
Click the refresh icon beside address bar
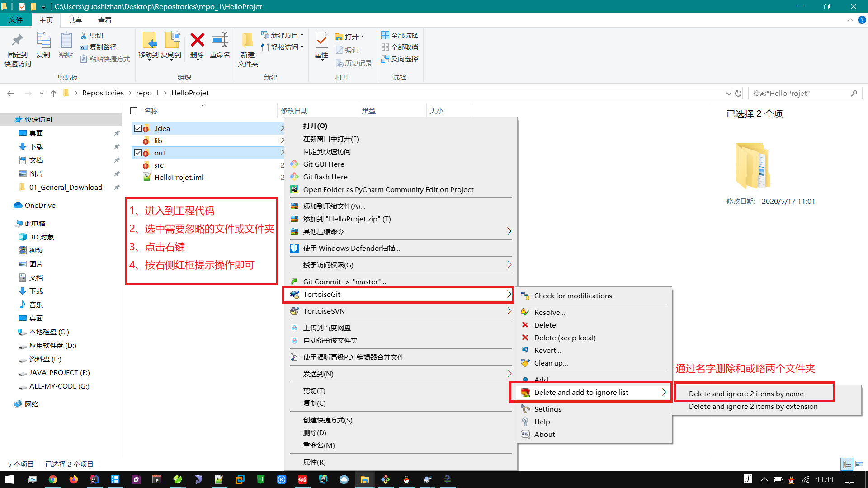click(738, 94)
